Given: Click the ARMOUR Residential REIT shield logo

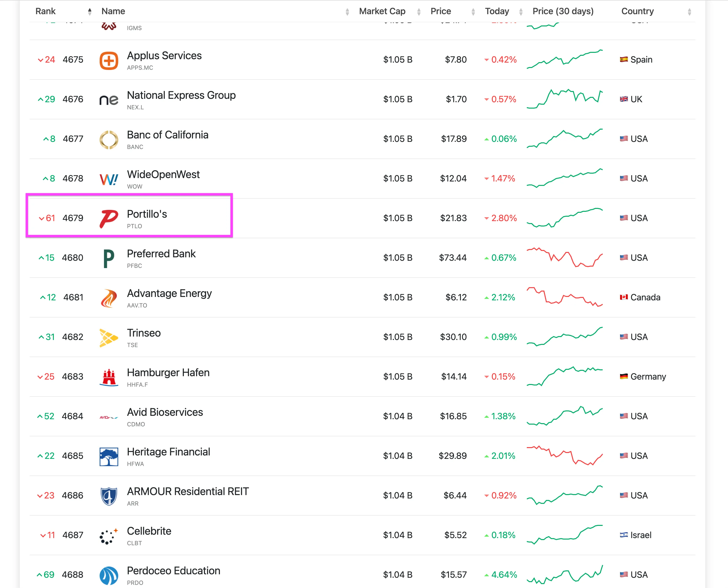Looking at the screenshot, I should click(x=109, y=496).
